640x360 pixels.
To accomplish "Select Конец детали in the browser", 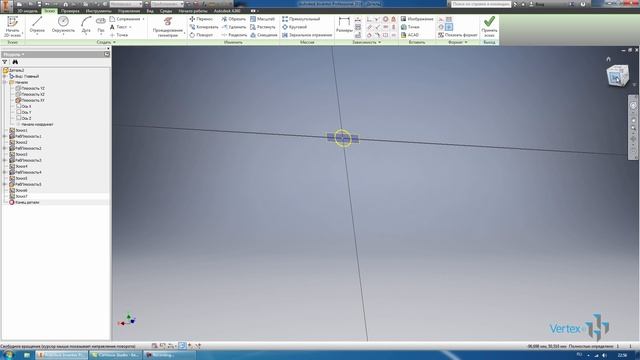I will pyautogui.click(x=24, y=202).
